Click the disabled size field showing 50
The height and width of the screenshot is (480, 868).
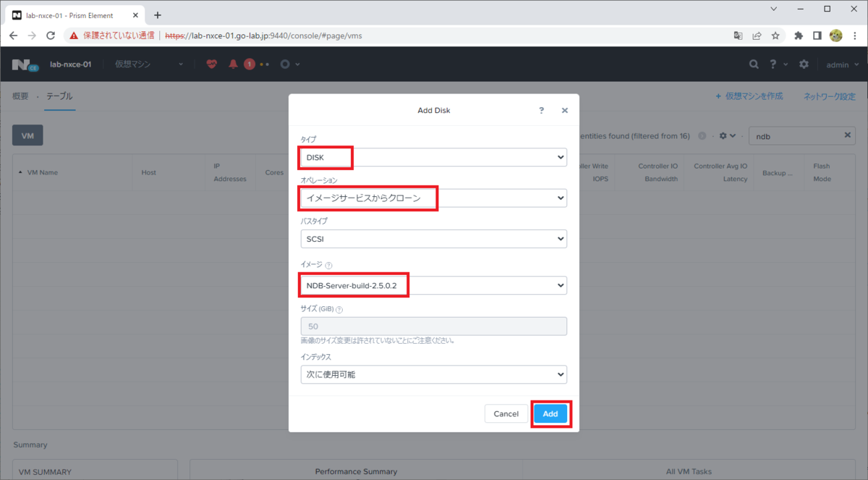[x=433, y=326]
